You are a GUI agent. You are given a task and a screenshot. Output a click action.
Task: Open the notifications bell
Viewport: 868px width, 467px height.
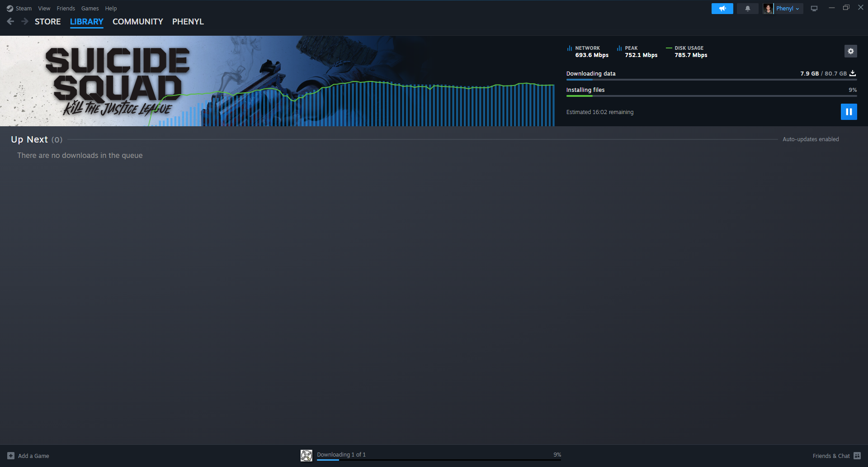747,9
